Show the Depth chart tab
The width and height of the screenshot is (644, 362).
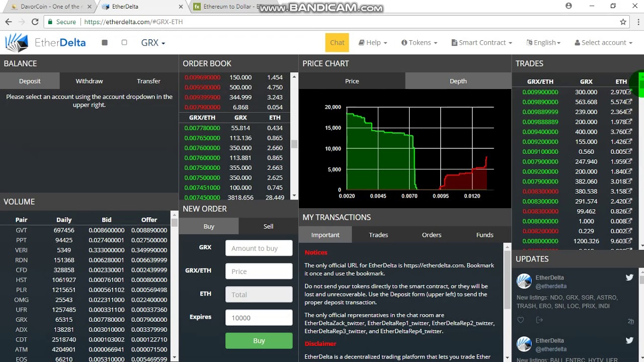(x=458, y=81)
